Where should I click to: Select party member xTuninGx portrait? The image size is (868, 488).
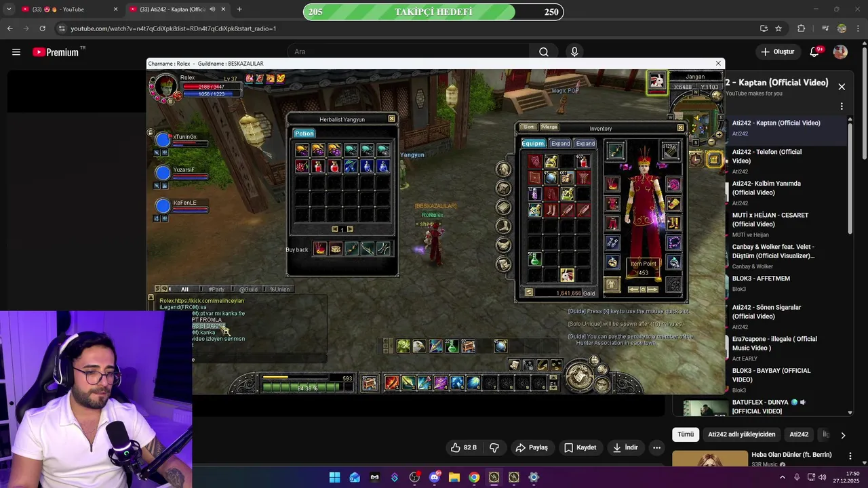tap(163, 140)
